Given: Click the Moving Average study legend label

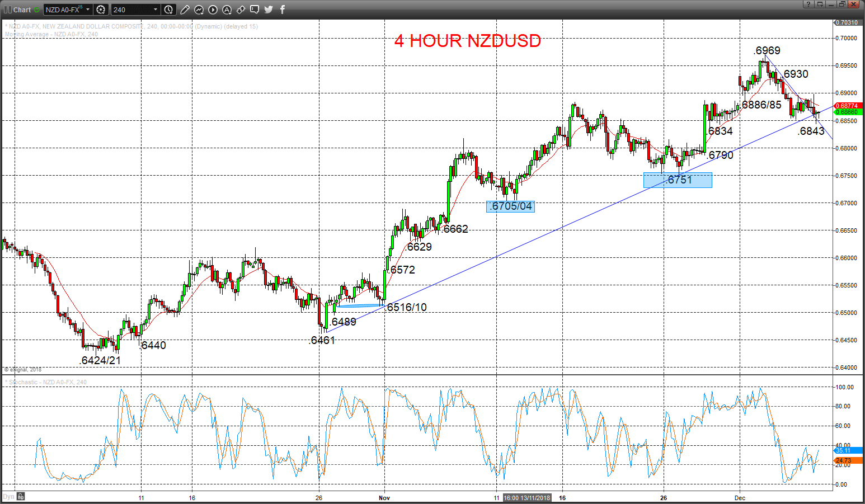Looking at the screenshot, I should pos(51,34).
